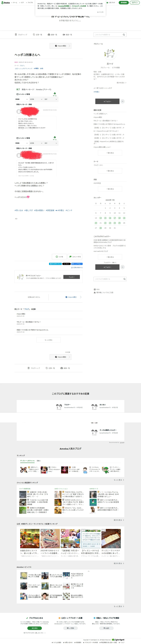
Task: Click 一覧を見る under 月別
Action: click(x=110, y=189)
